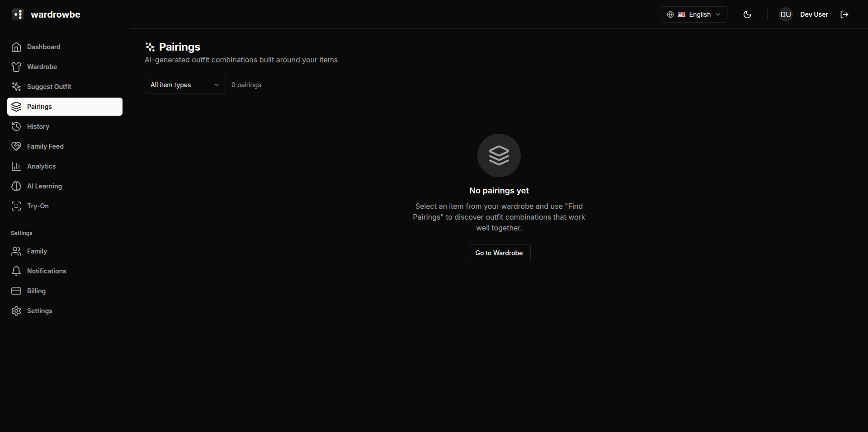Click the History clock icon
This screenshot has height=432, width=868.
(16, 127)
